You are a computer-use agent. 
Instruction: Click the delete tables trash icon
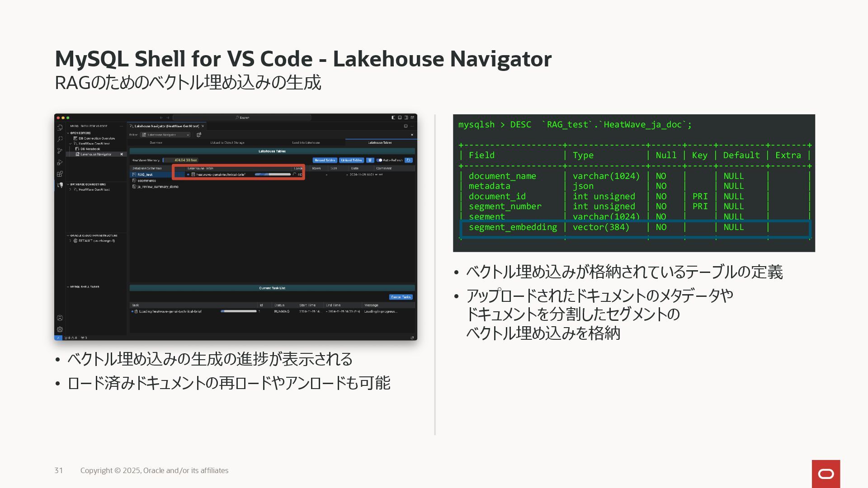click(x=370, y=160)
